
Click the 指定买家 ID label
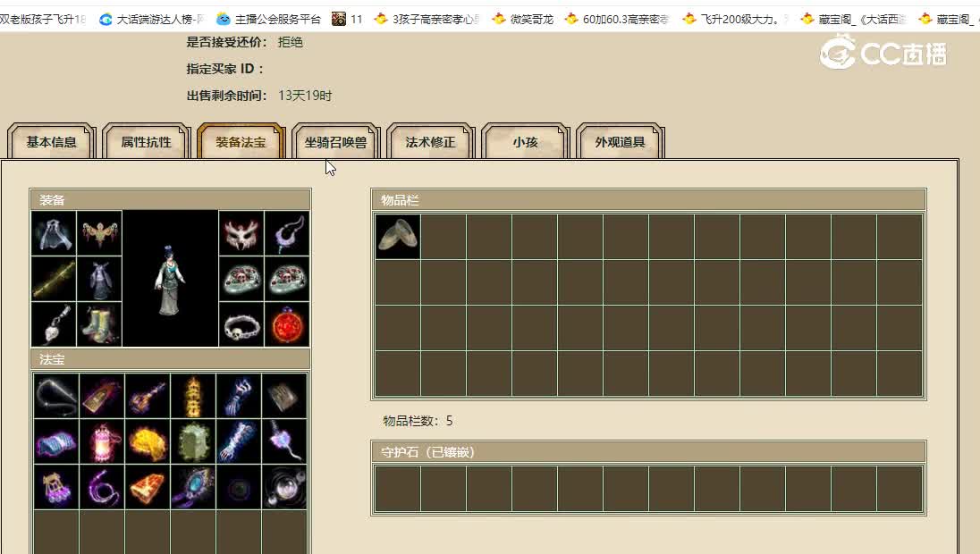(x=224, y=69)
